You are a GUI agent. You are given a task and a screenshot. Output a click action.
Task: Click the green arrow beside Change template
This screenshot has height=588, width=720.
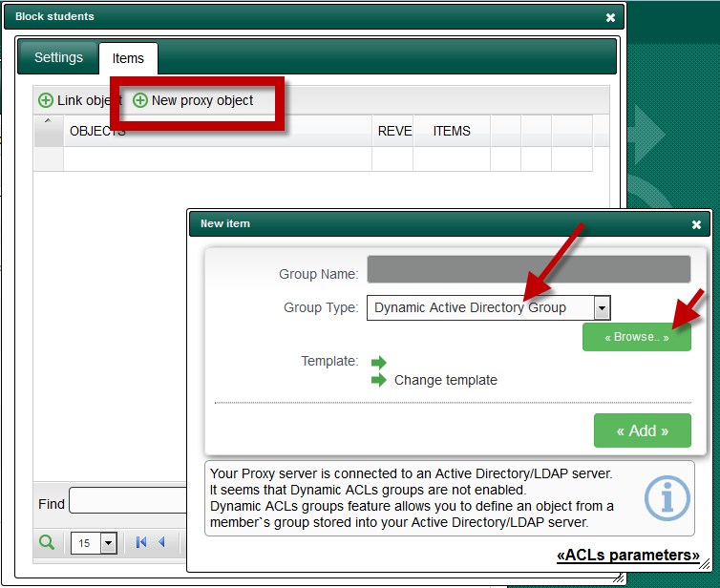tap(379, 380)
